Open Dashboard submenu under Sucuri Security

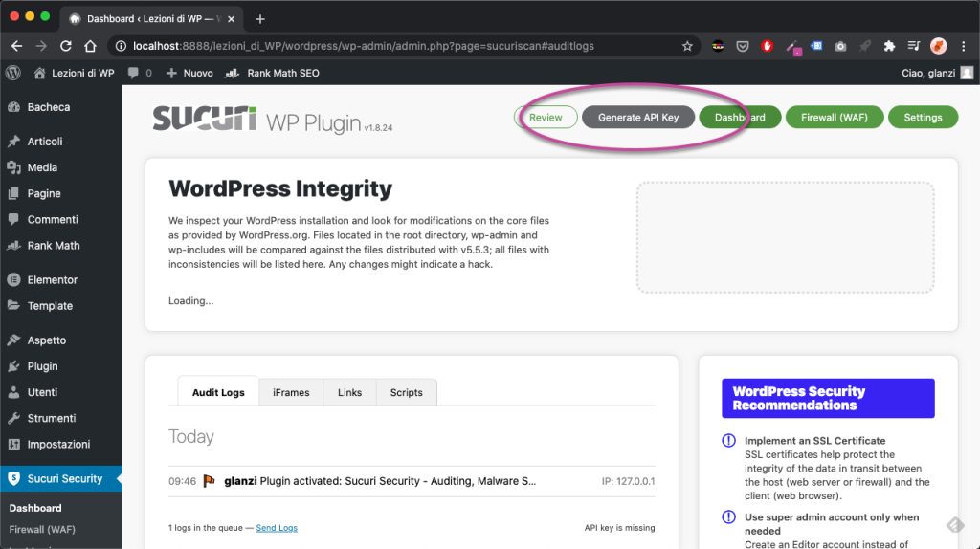[35, 509]
